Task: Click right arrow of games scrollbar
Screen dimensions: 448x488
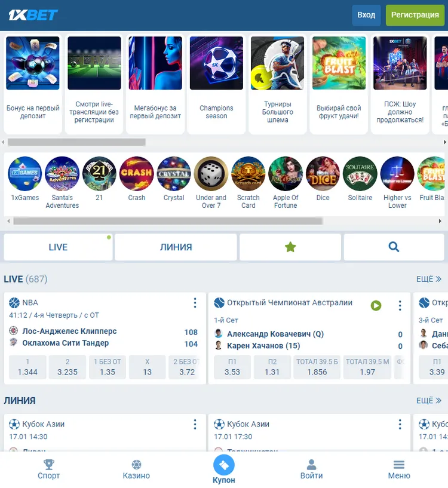Action: tap(440, 221)
